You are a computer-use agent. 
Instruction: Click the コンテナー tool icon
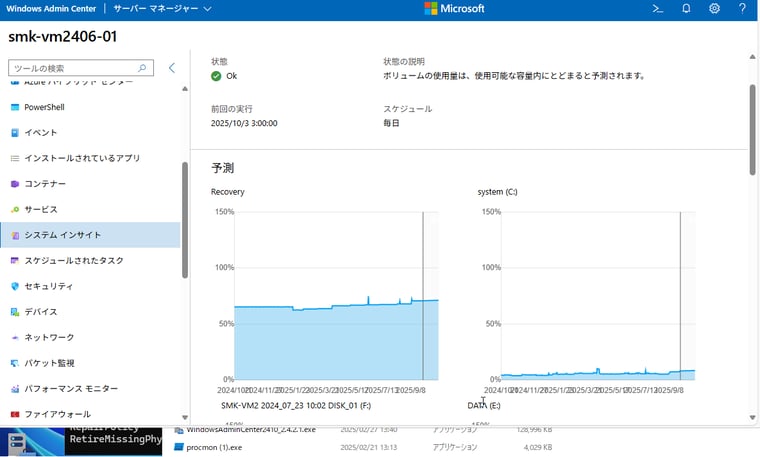[x=15, y=184]
